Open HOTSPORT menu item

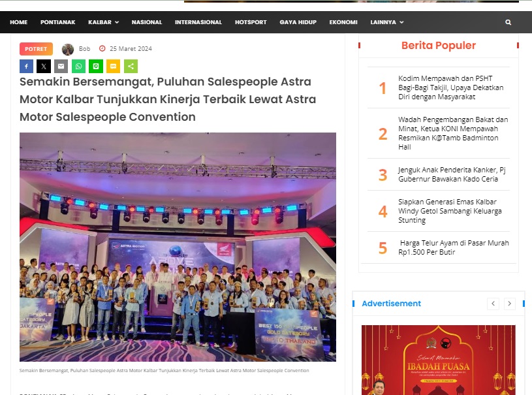click(251, 22)
